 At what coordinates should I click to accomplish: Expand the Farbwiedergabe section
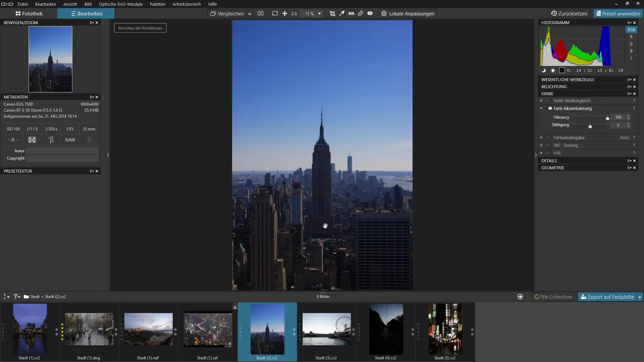[541, 138]
